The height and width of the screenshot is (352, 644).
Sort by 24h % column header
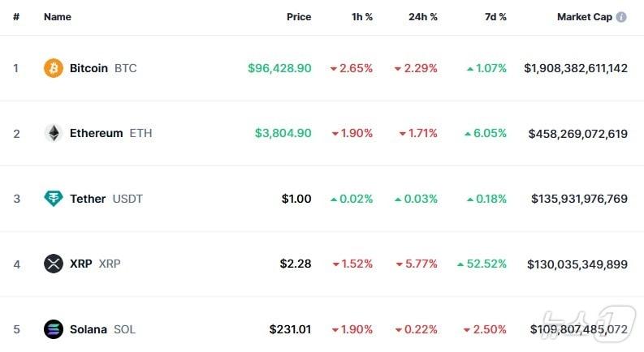coord(422,16)
